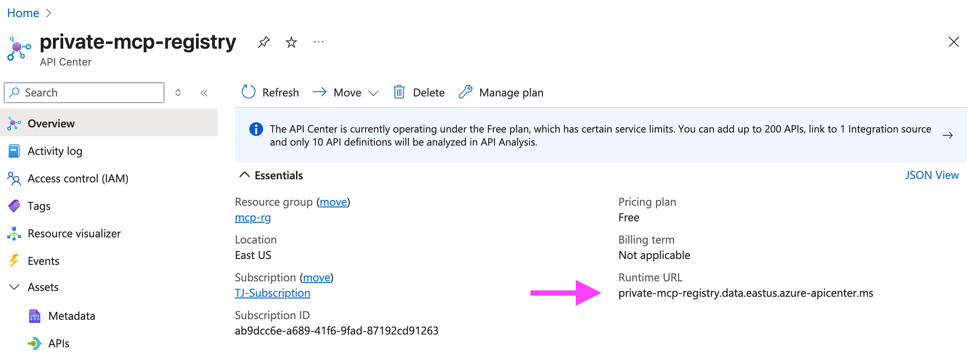Open the Free plan banner arrow
980x353 pixels.
[948, 135]
